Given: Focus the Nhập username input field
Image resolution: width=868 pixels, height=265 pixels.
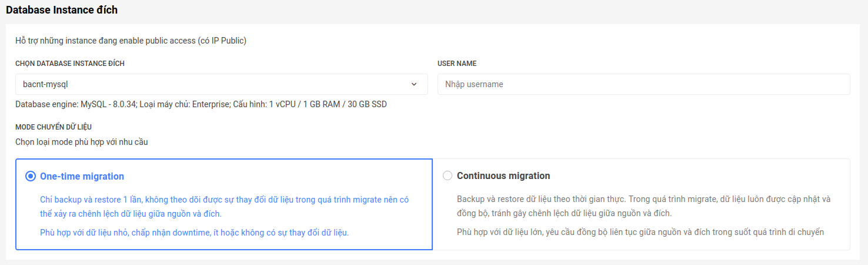Looking at the screenshot, I should pyautogui.click(x=644, y=84).
